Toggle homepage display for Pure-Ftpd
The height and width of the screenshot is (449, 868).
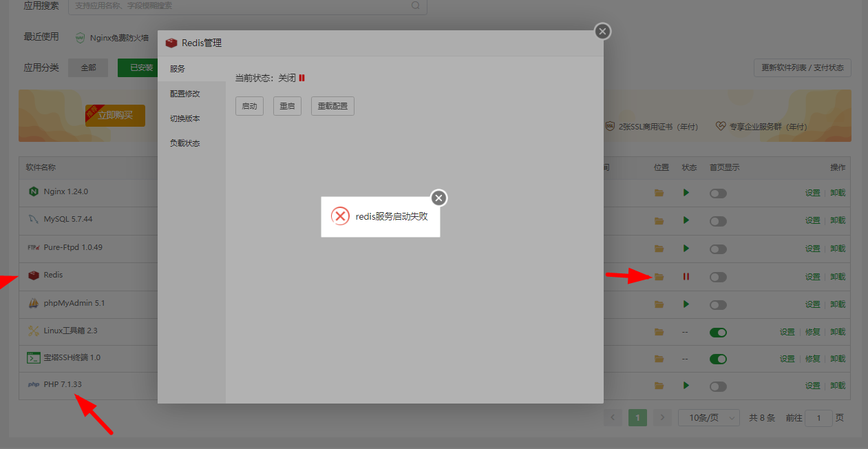[x=718, y=249]
